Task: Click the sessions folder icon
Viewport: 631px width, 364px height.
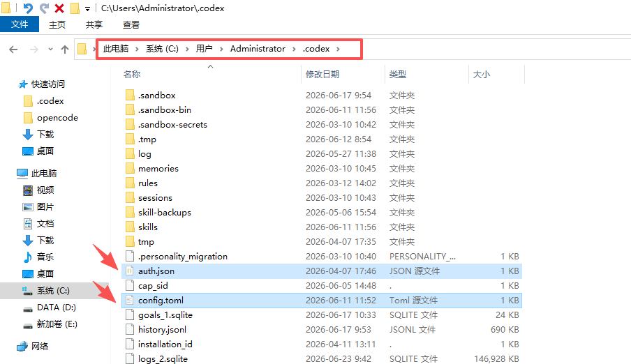Action: click(130, 198)
